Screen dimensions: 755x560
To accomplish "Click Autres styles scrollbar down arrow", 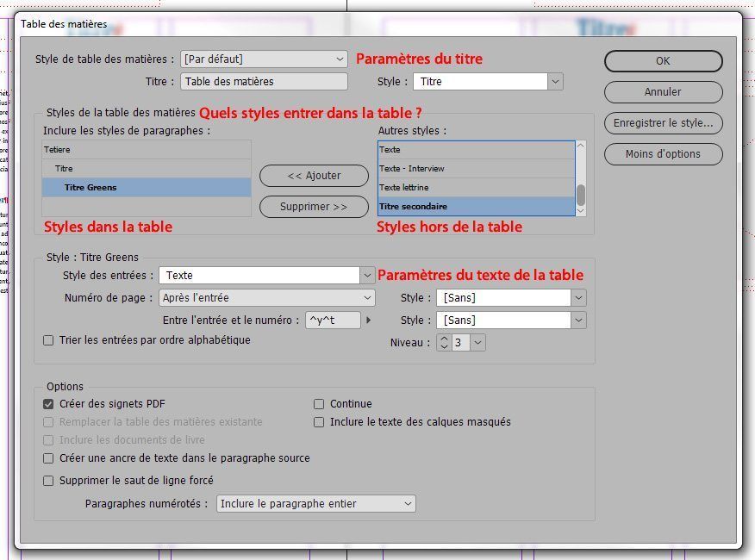I will [581, 210].
